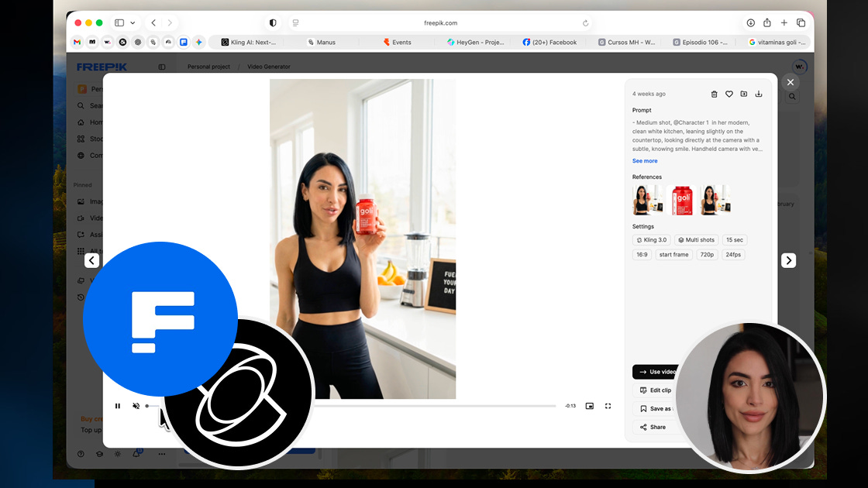The height and width of the screenshot is (488, 868).
Task: Collapse the Freepik sidebar panel
Action: pos(162,67)
